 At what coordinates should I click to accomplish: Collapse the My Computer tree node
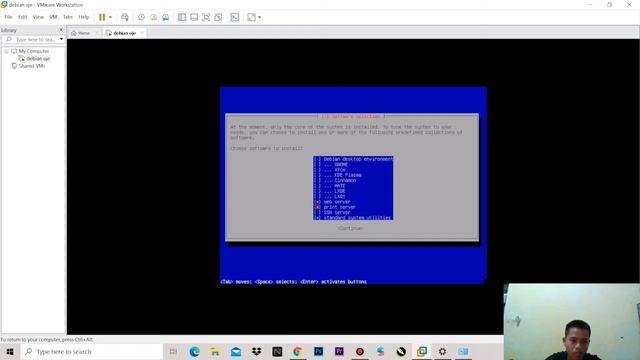(7, 51)
